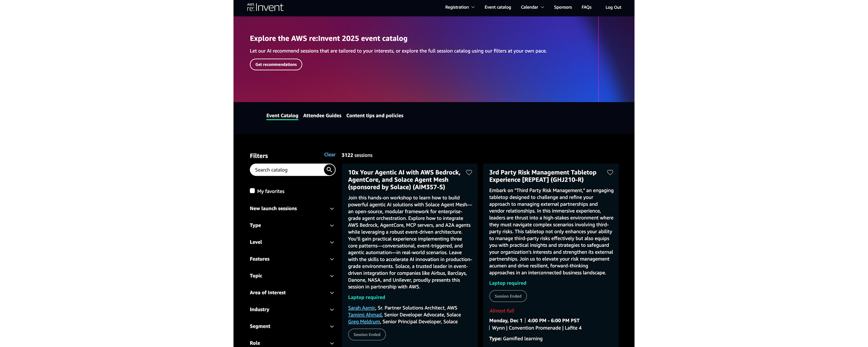
Task: Expand the Level filter
Action: pyautogui.click(x=292, y=242)
